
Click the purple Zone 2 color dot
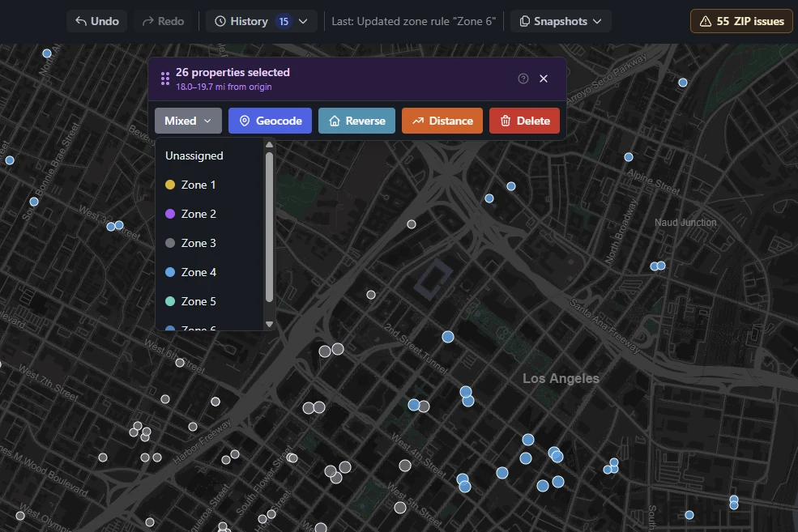click(170, 214)
